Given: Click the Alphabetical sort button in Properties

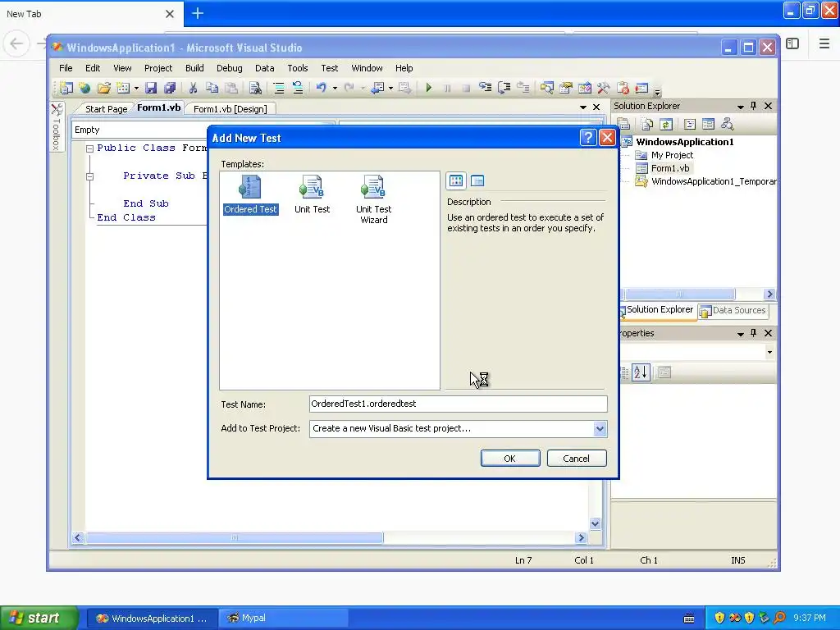Looking at the screenshot, I should tap(641, 372).
